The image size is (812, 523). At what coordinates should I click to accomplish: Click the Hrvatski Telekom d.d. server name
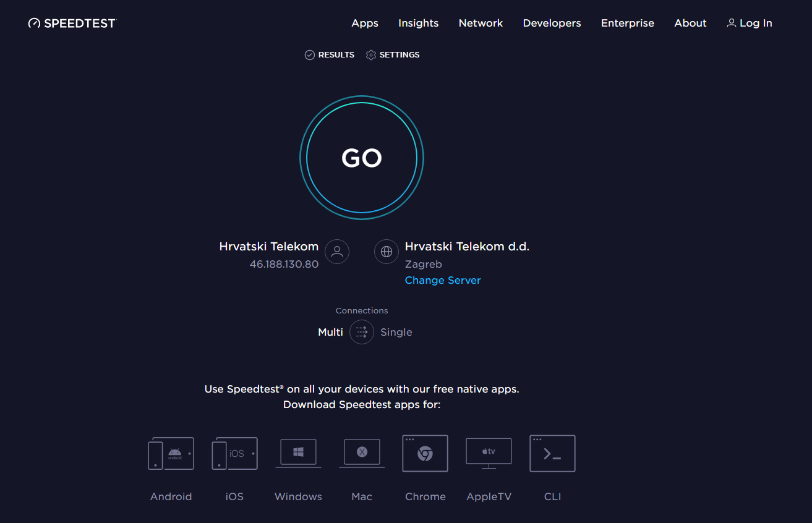click(x=467, y=246)
